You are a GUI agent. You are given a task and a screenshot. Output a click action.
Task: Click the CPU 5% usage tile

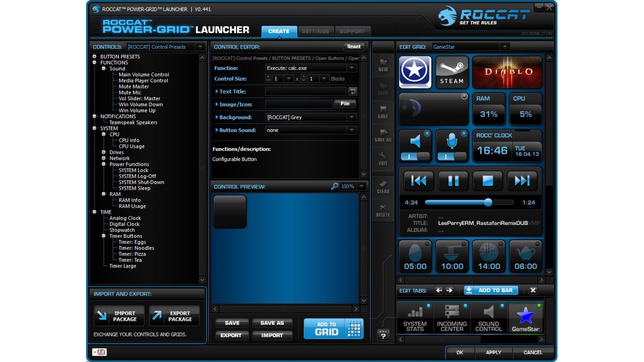pyautogui.click(x=525, y=109)
